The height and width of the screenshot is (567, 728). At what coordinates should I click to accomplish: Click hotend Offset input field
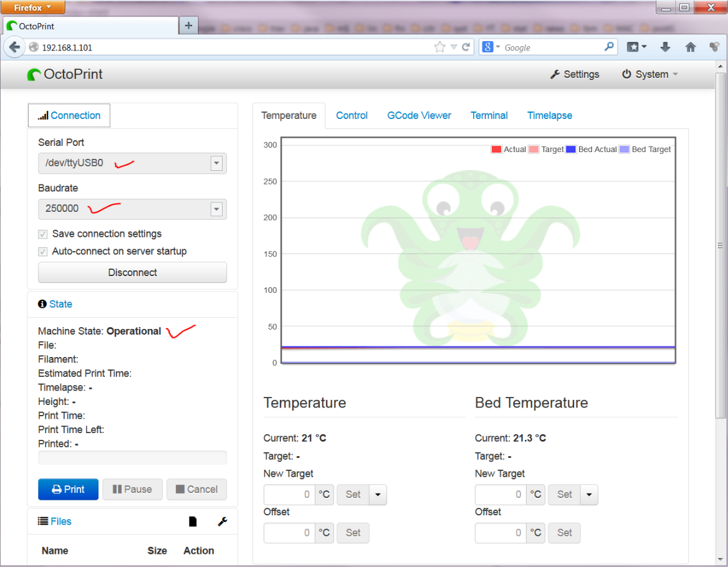[289, 533]
